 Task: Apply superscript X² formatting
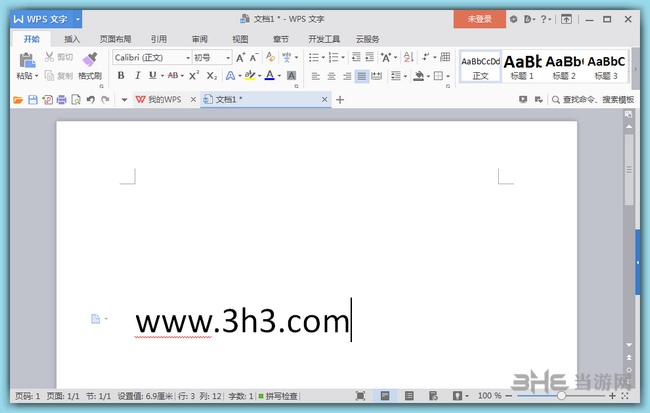(x=194, y=75)
